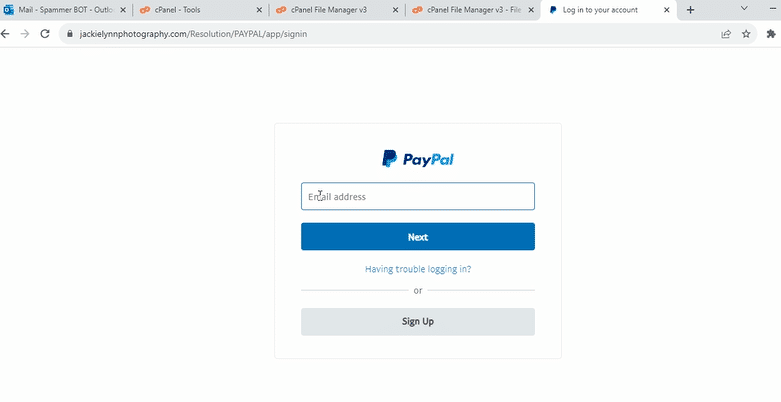View site information via the lock icon

pyautogui.click(x=70, y=34)
